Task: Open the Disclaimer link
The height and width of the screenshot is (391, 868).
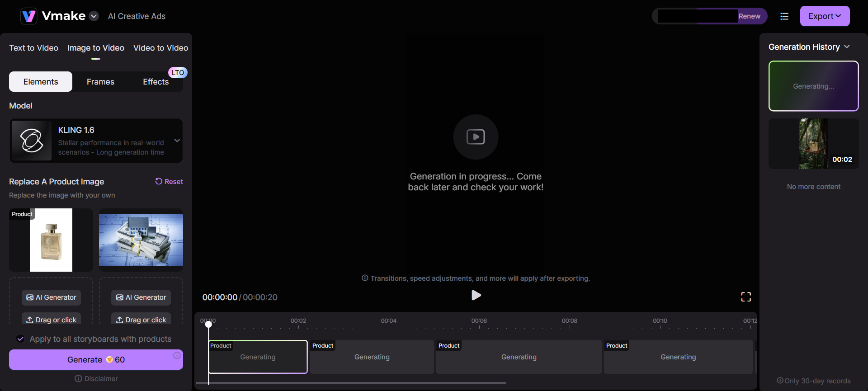Action: click(96, 379)
